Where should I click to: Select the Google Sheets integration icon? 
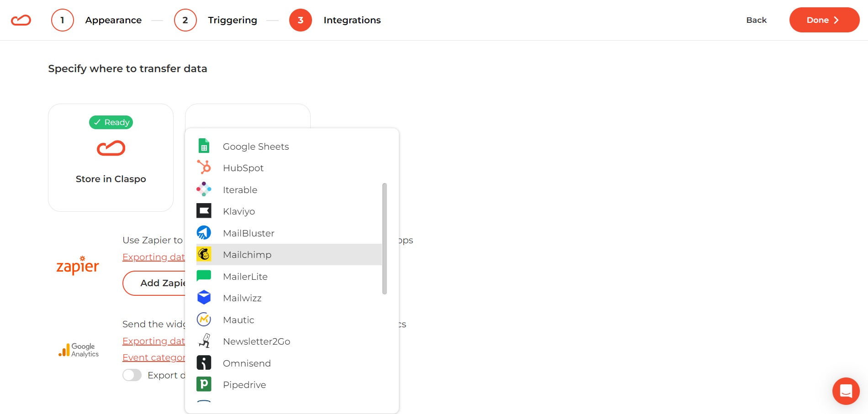[204, 146]
